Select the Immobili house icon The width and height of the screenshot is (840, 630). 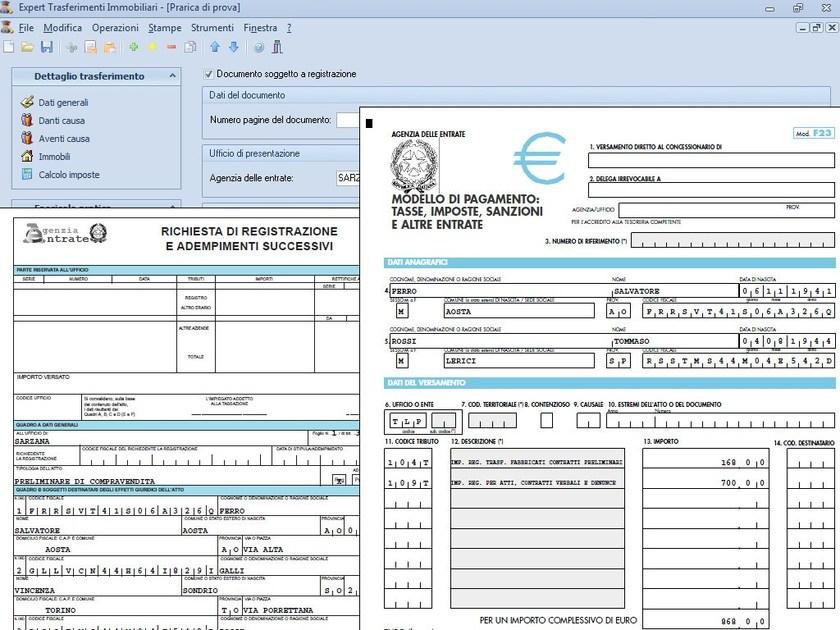tap(28, 155)
